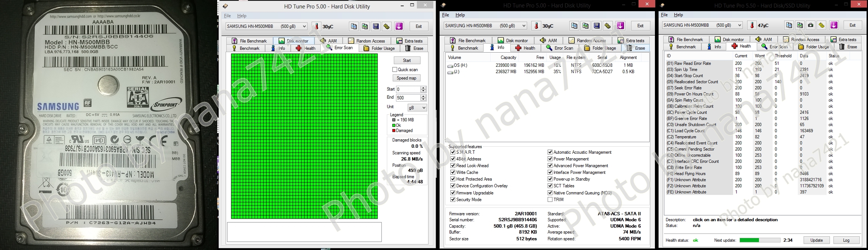Open File menu in Error Scan window
The height and width of the screenshot is (250, 868).
227,16
